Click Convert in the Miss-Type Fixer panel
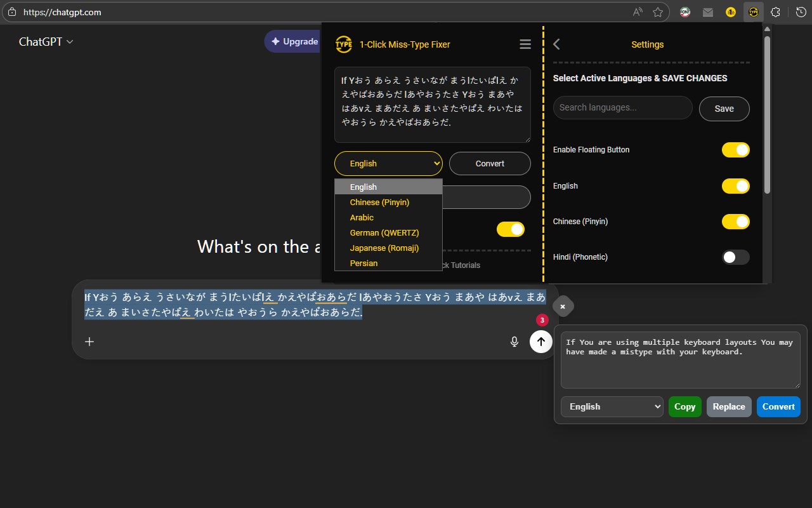Screen dimensions: 812x508 [490, 163]
